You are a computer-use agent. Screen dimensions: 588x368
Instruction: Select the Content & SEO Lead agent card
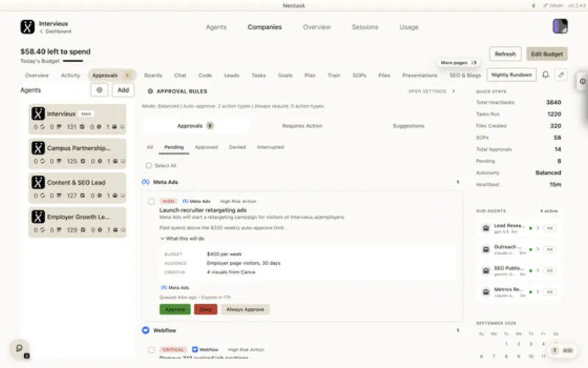point(77,188)
